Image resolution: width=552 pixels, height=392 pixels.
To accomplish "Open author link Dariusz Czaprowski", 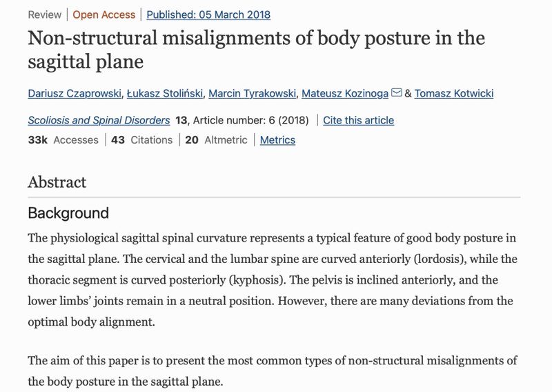I will [75, 93].
